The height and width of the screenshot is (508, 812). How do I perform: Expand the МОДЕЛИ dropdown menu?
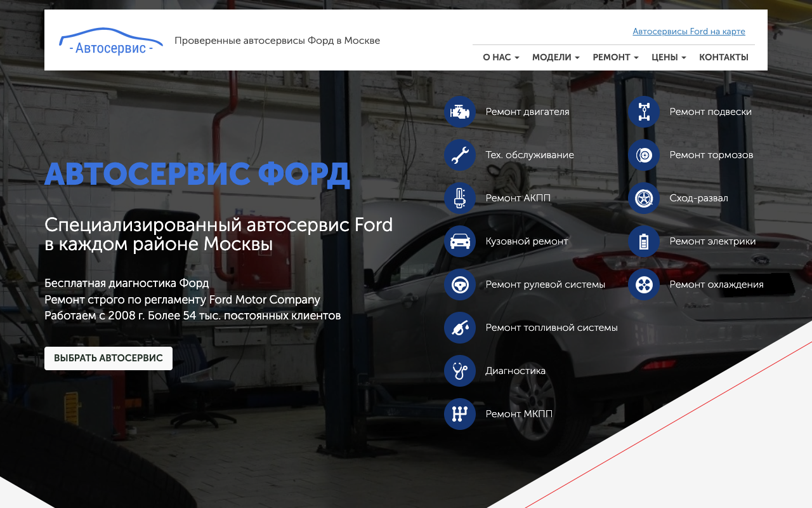coord(556,57)
